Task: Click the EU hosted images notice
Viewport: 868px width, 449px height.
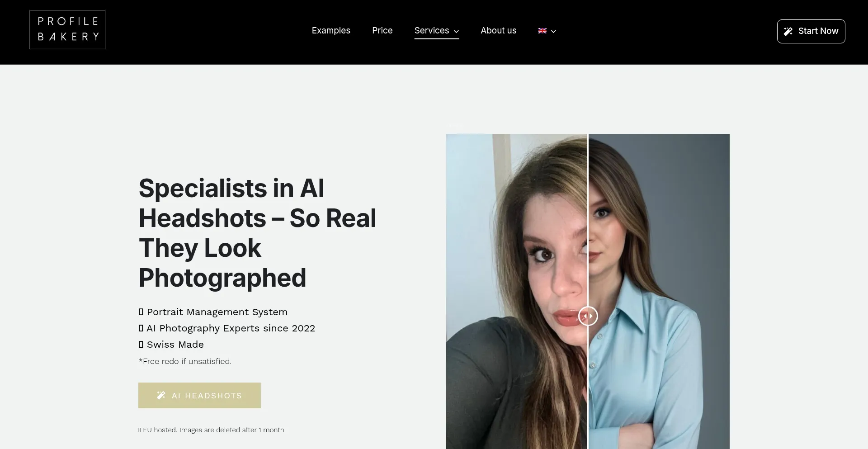Action: 211,430
